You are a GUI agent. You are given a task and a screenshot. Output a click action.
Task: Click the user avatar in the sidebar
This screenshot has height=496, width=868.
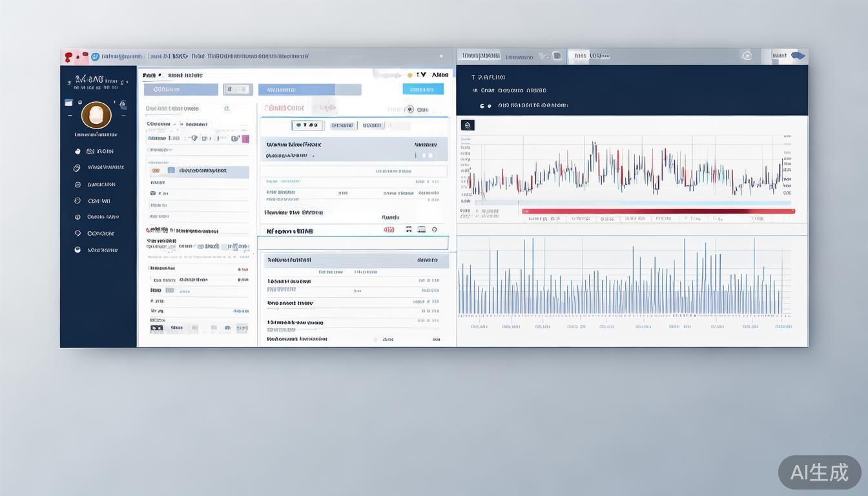(96, 116)
